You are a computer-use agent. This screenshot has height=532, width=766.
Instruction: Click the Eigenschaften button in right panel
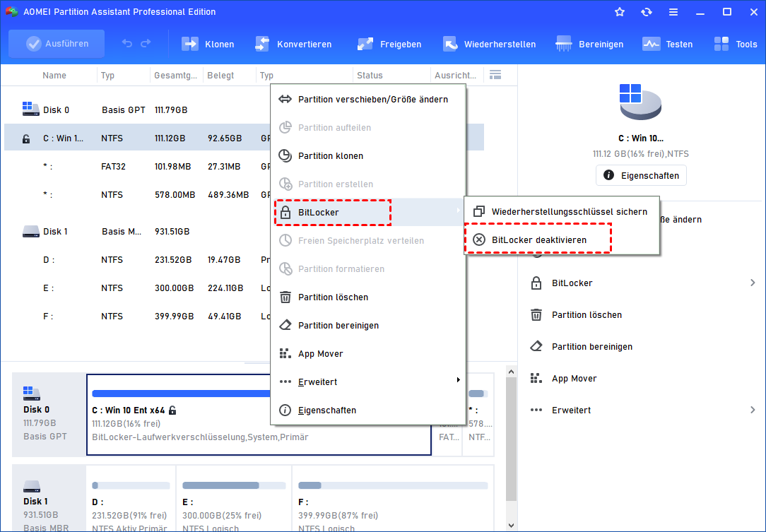(x=641, y=175)
